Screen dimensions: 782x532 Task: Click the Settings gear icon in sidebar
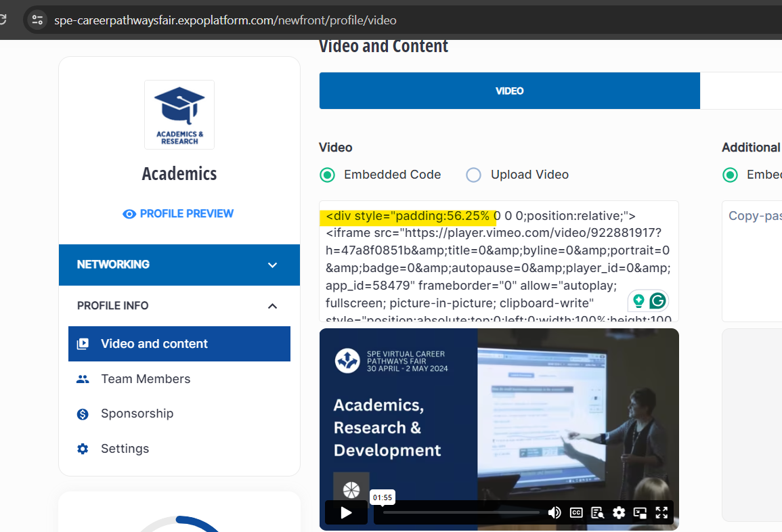tap(83, 449)
